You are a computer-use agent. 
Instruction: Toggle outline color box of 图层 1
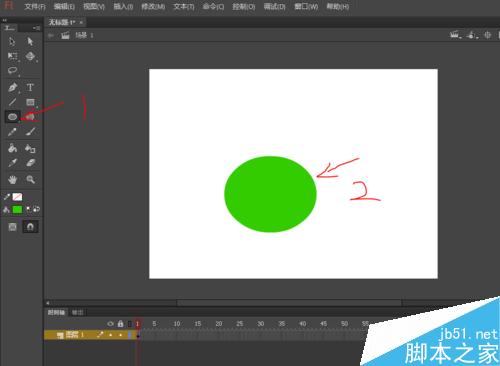(x=130, y=335)
